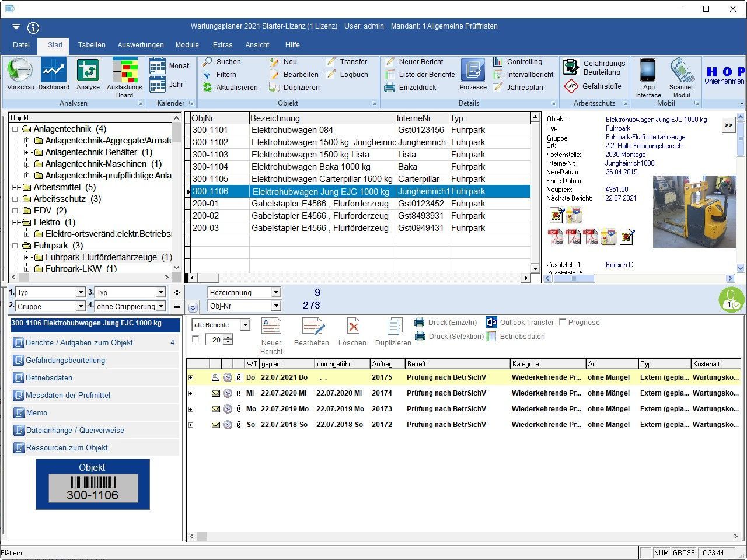This screenshot has width=747, height=560.
Task: Open the Prozesse icon in Details
Action: (473, 71)
